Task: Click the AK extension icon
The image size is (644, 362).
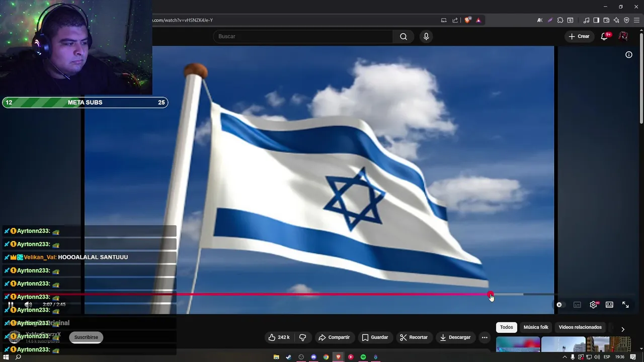Action: [x=540, y=20]
